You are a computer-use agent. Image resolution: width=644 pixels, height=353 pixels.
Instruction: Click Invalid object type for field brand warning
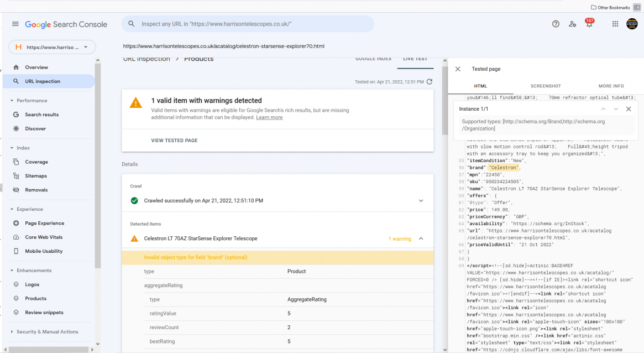tap(278, 257)
